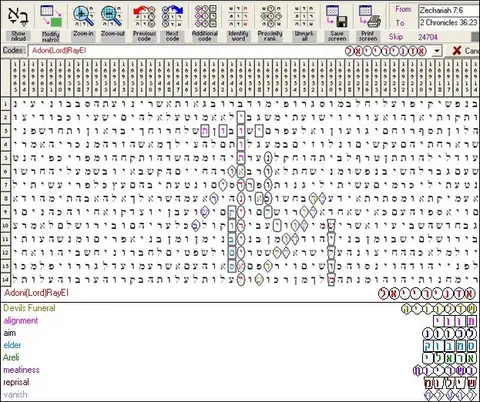
Task: Click the Zoom-in magnifier icon
Action: pos(83,16)
